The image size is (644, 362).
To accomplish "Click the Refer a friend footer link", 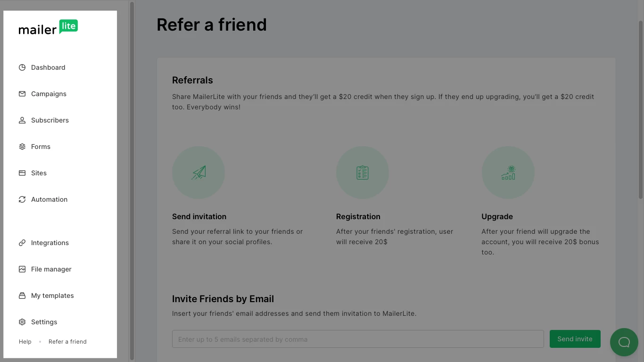I will [x=67, y=342].
